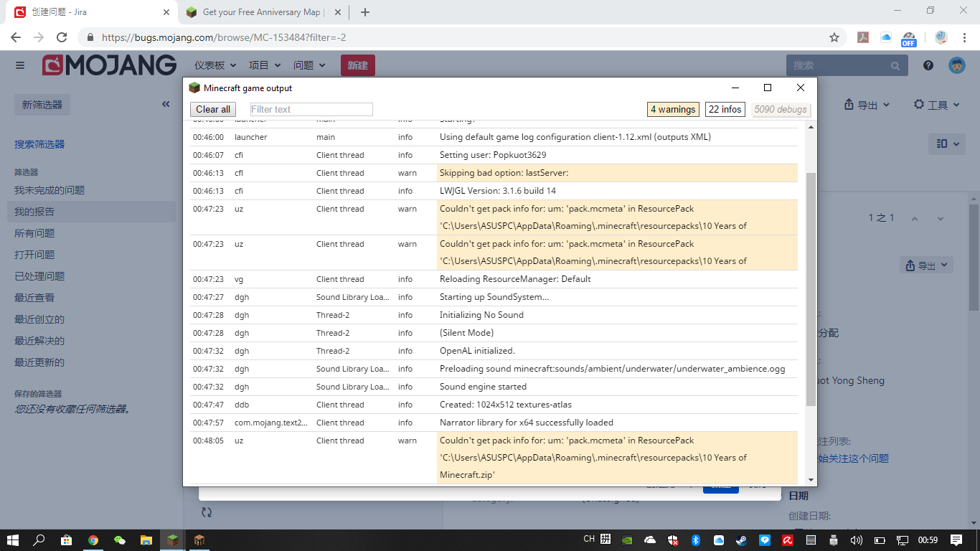This screenshot has width=980, height=551.
Task: Open the 问题 dropdown menu
Action: (309, 65)
